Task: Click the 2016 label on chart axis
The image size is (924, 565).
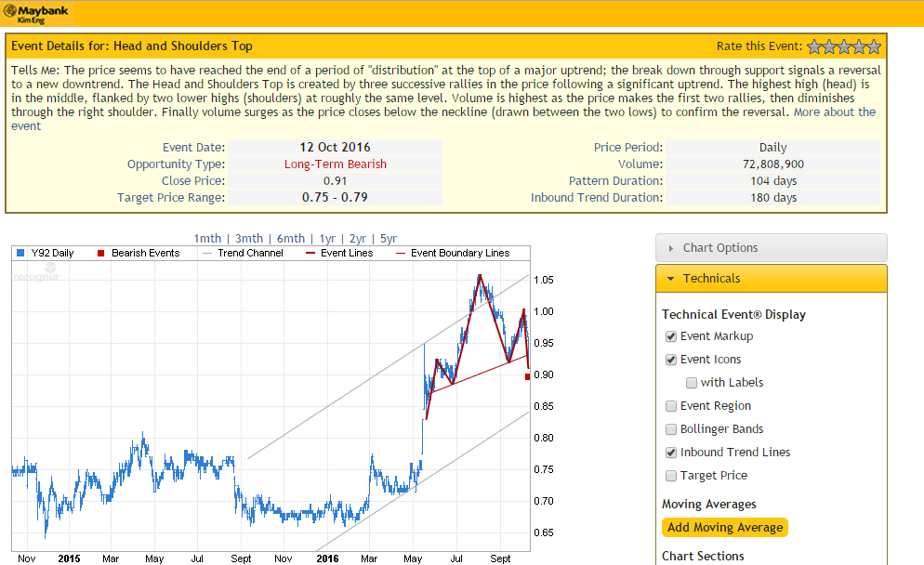Action: (327, 558)
